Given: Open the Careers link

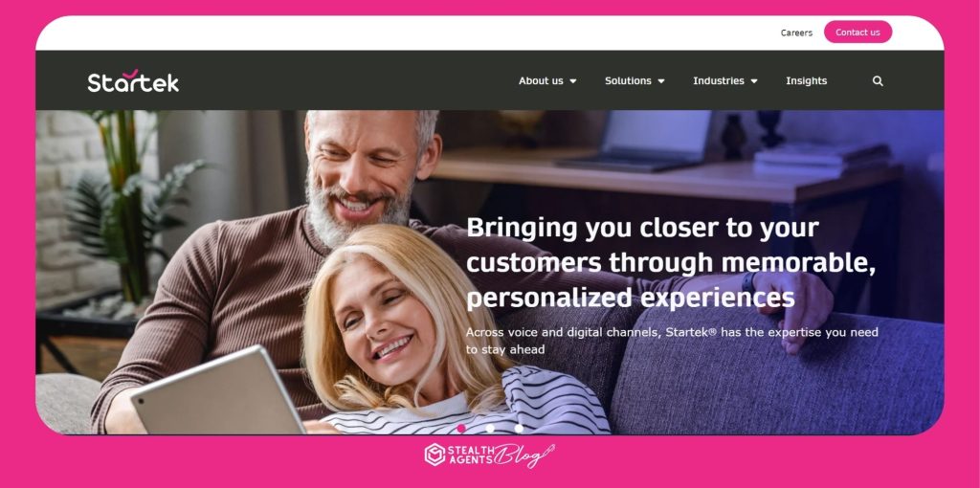Looking at the screenshot, I should pyautogui.click(x=796, y=33).
